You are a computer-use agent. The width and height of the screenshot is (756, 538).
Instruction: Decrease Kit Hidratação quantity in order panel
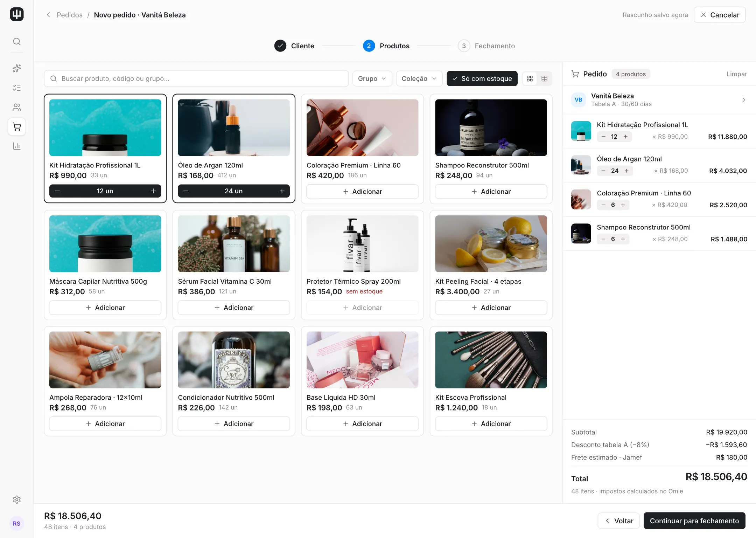coord(603,137)
